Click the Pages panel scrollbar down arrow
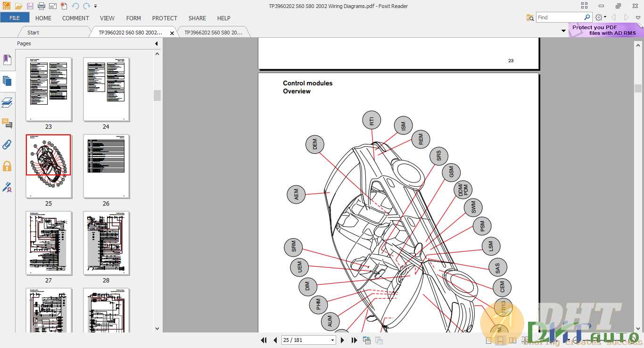 [x=157, y=329]
